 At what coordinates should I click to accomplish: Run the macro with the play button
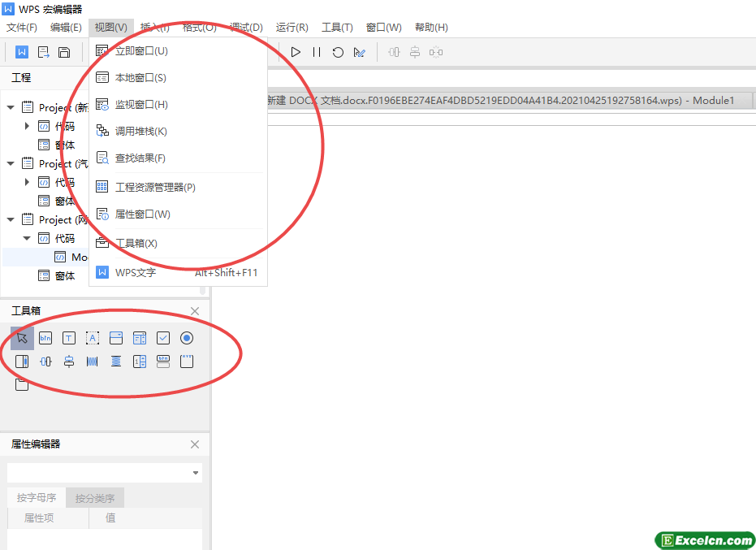point(296,52)
